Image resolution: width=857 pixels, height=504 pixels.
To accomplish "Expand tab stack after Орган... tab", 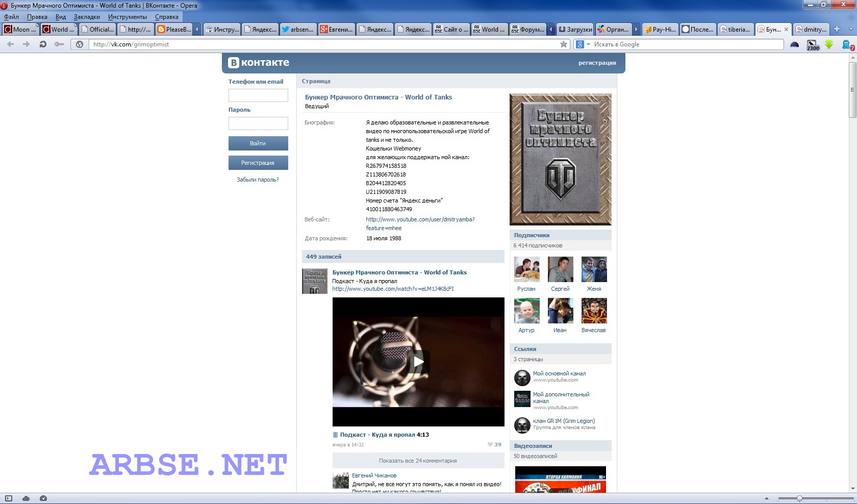I will coord(636,29).
